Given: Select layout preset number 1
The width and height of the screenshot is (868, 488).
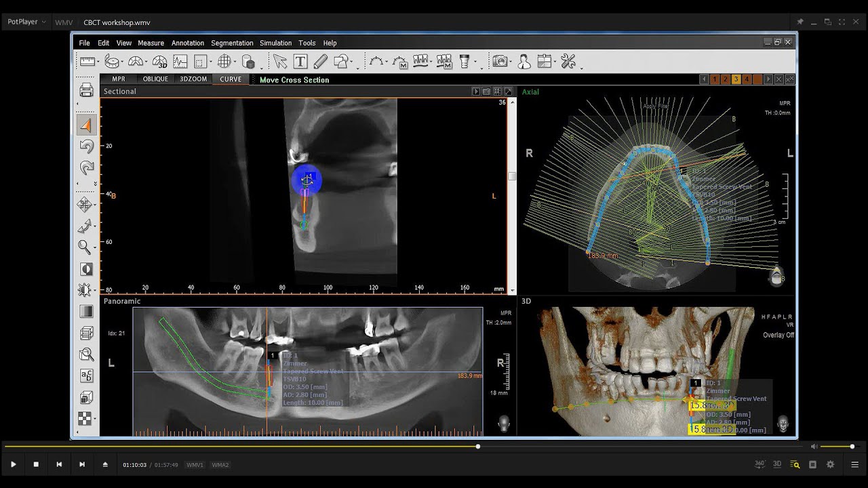Looking at the screenshot, I should point(714,79).
